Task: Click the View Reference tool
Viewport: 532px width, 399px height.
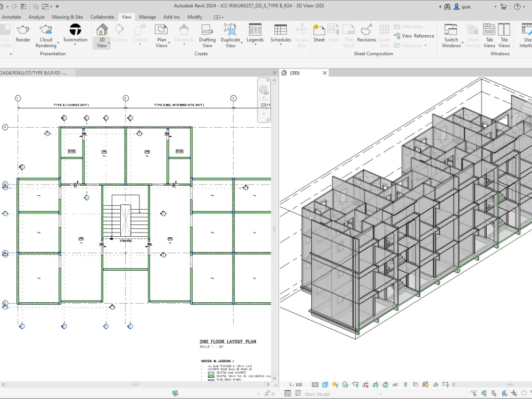Action: 414,36
